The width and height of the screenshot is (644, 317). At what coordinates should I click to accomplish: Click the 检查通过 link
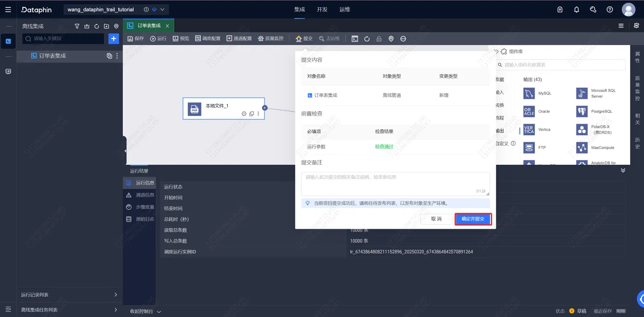(384, 147)
